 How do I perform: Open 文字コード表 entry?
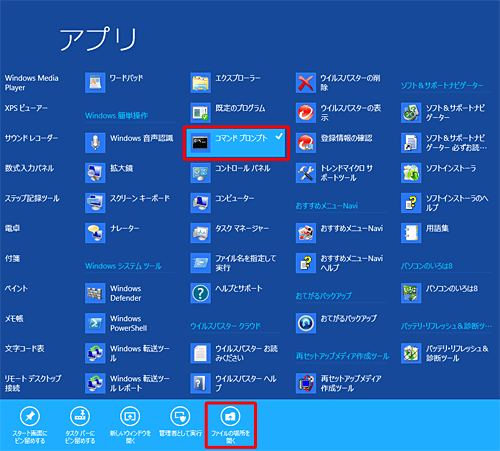tap(24, 349)
